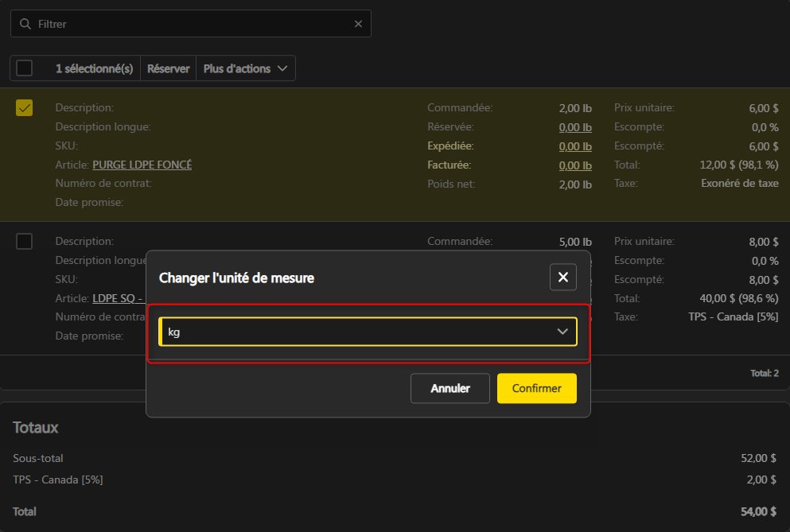This screenshot has height=532, width=790.
Task: Toggle the select-all checkbox in the toolbar
Action: [x=25, y=68]
